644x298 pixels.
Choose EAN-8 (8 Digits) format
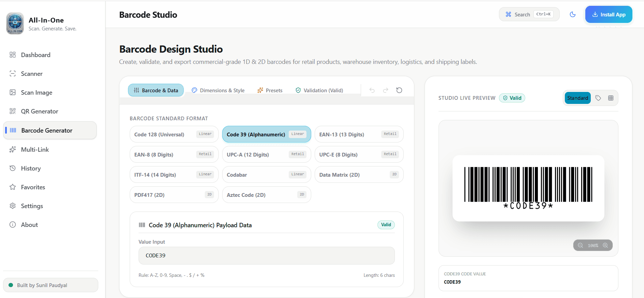tap(174, 154)
